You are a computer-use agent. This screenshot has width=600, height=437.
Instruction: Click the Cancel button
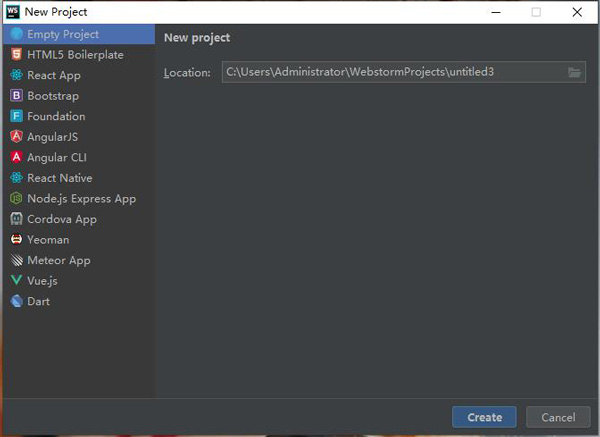[558, 417]
